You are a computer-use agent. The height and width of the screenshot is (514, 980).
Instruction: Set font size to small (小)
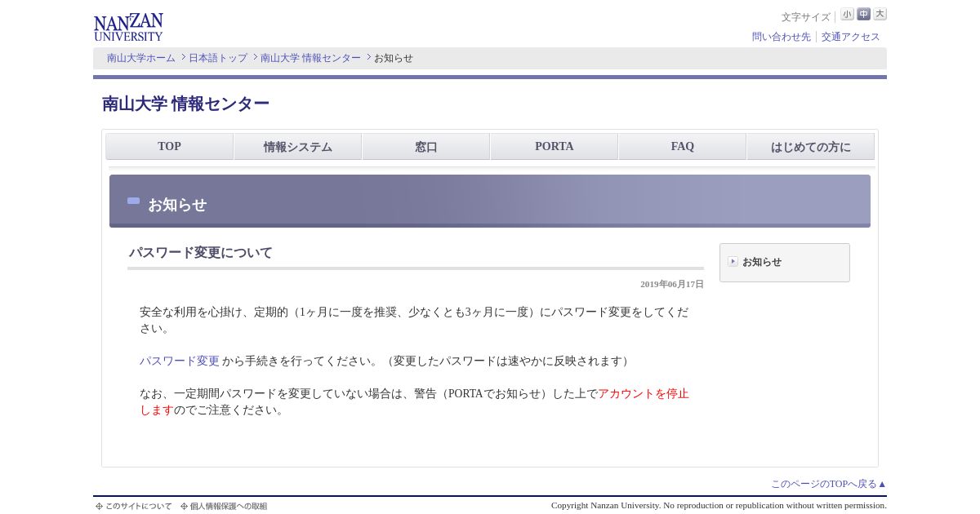click(847, 14)
